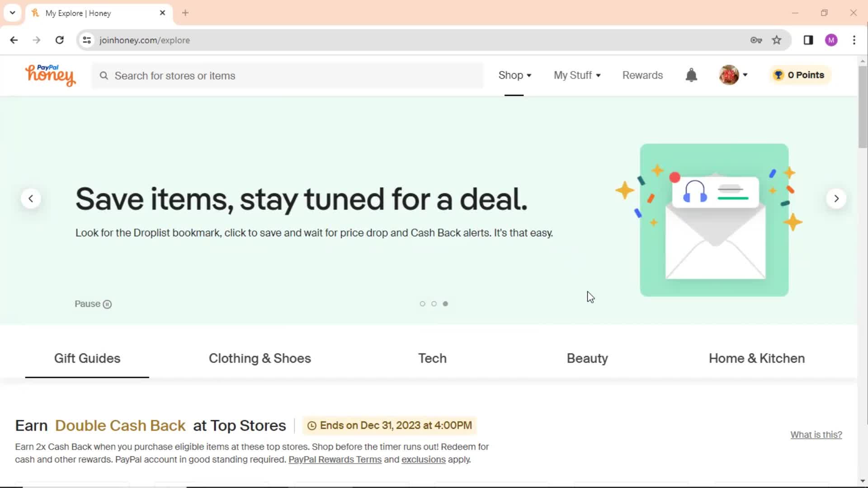
Task: Open PayPal Rewards Terms link
Action: point(335,460)
